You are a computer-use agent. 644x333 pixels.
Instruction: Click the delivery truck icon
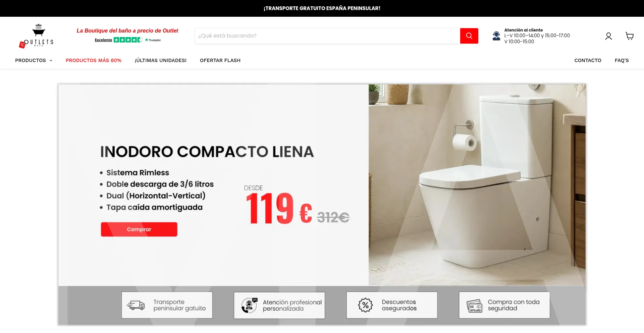point(136,305)
